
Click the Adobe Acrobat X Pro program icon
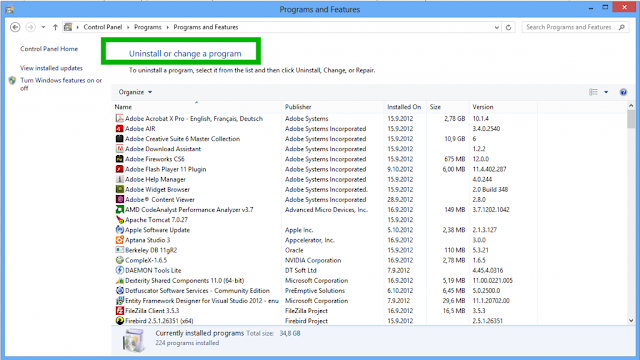pos(119,118)
